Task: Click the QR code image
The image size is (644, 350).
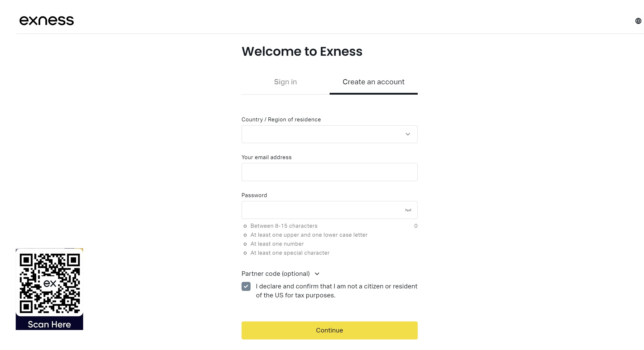Action: coord(49,283)
